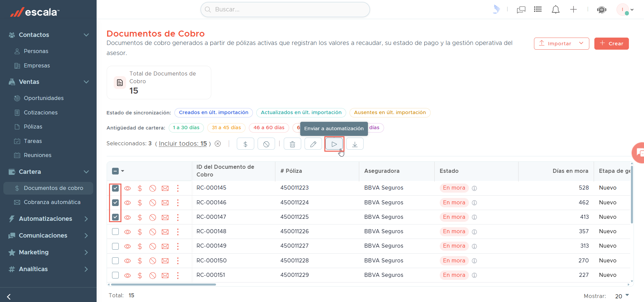Clear the selection with the X circle icon

(x=218, y=144)
